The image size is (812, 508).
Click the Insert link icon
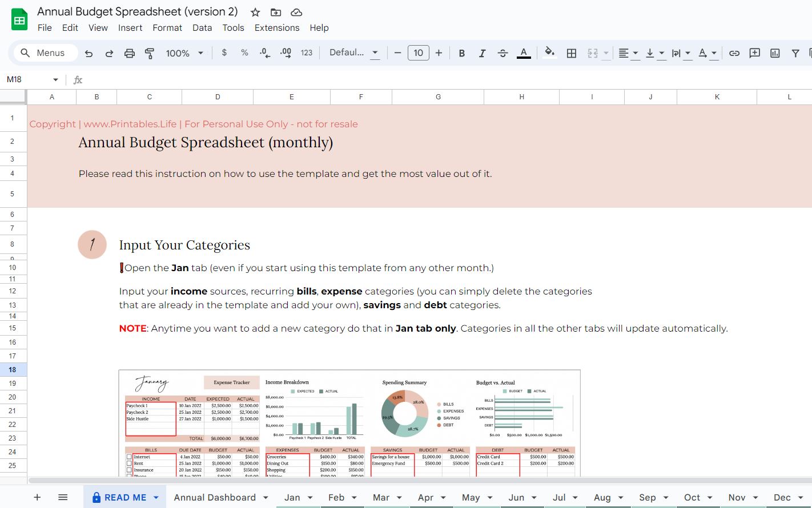coord(734,53)
